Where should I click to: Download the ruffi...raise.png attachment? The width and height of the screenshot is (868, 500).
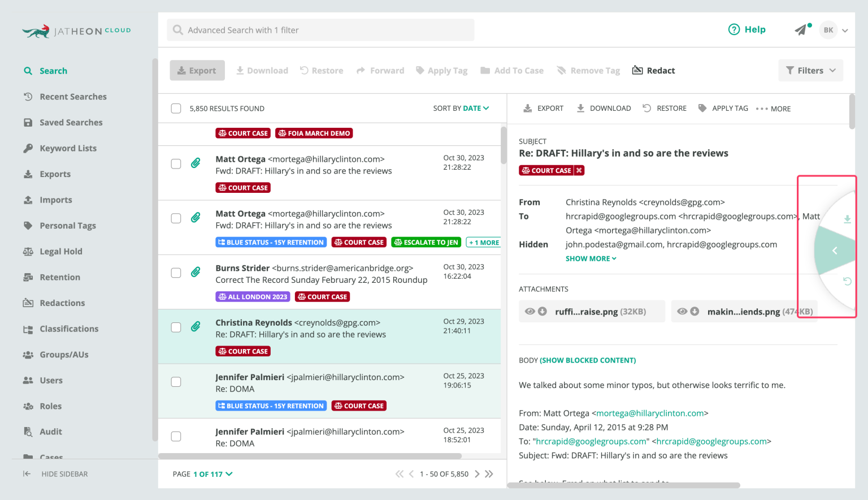[543, 311]
